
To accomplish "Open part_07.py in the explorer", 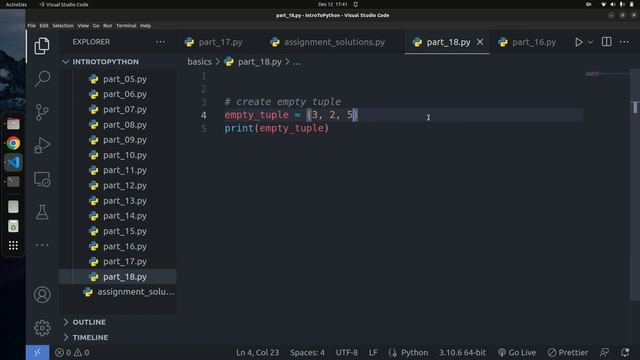I will tap(118, 109).
